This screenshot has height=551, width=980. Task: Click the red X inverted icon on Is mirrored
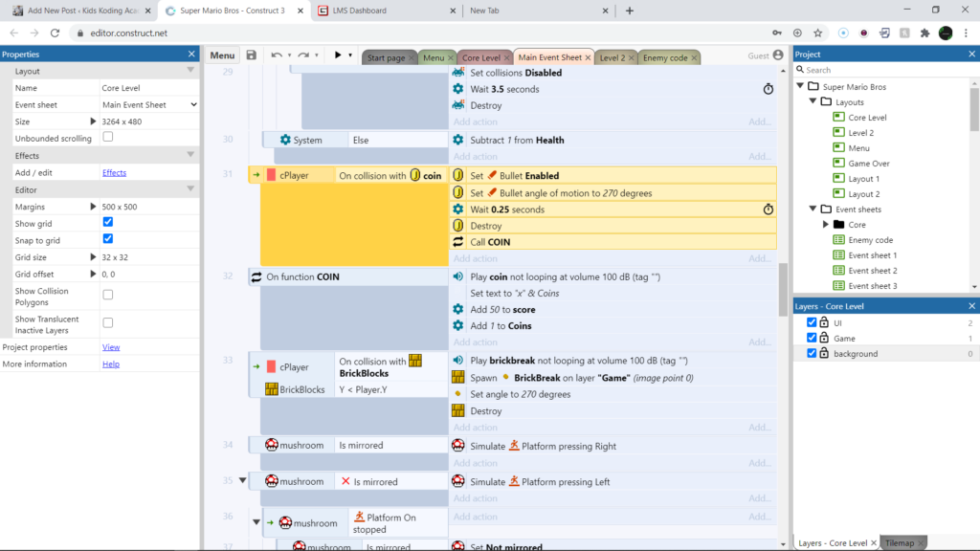[x=345, y=482]
